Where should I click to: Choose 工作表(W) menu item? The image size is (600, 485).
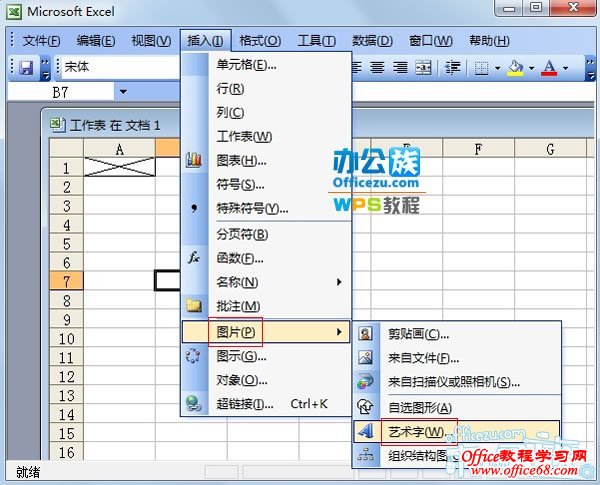point(266,137)
